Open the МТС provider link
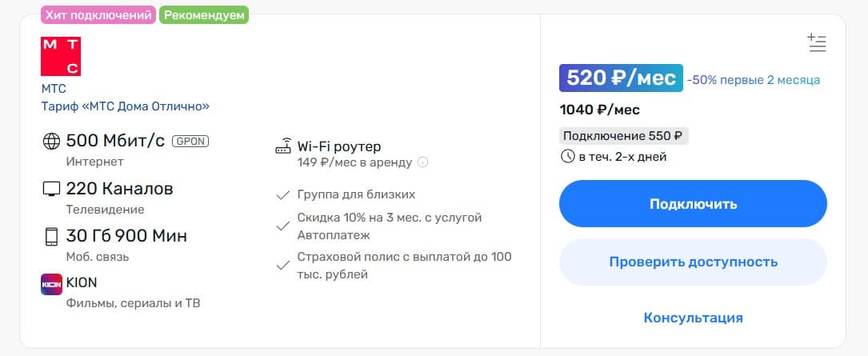The image size is (868, 356). (54, 89)
